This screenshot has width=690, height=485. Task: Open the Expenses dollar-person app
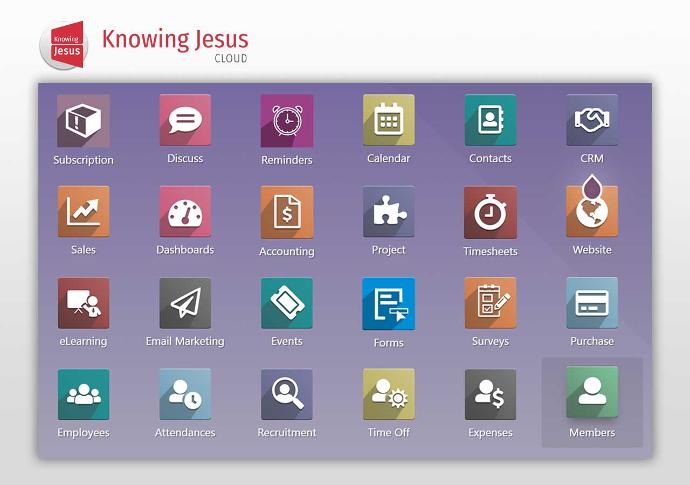[x=490, y=394]
